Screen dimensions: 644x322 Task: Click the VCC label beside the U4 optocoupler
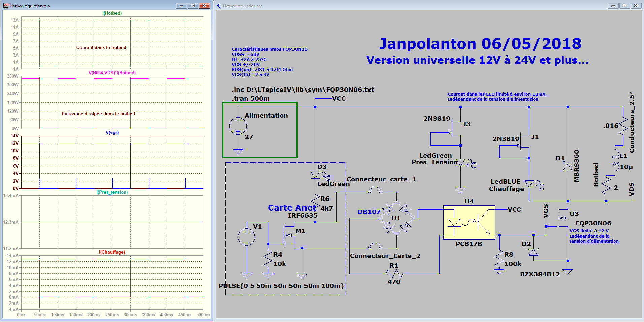click(514, 210)
